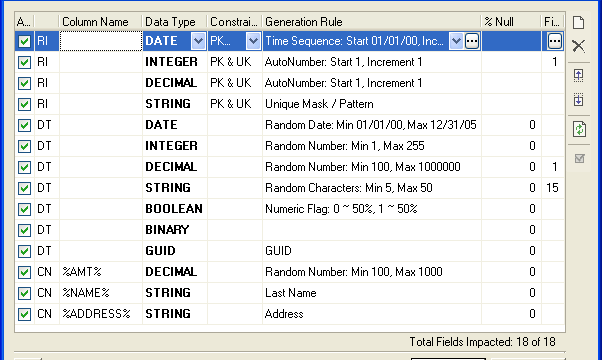
Task: Toggle the checkbox for DT DECIMAL row
Action: (25, 167)
